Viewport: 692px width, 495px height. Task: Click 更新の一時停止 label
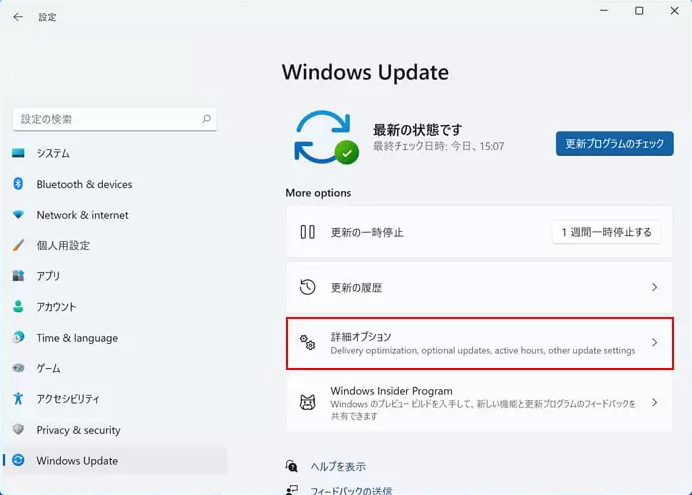tap(367, 232)
